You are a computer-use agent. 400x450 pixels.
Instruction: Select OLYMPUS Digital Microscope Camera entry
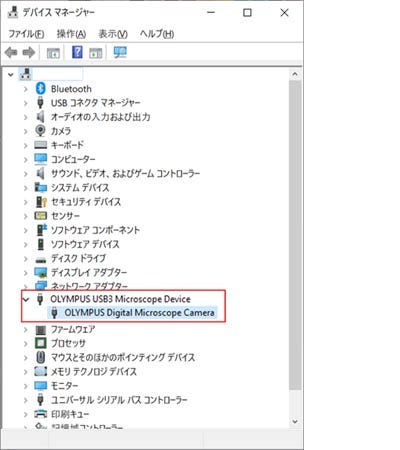(x=139, y=313)
